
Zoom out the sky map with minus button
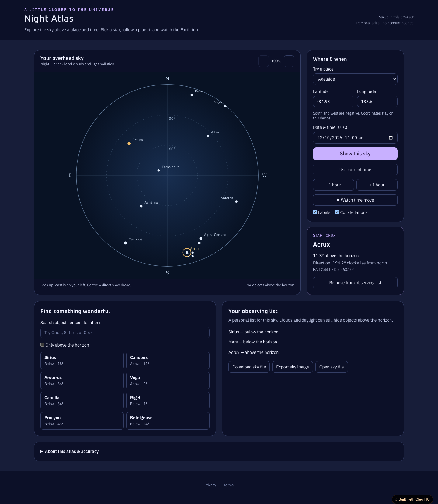(x=263, y=61)
